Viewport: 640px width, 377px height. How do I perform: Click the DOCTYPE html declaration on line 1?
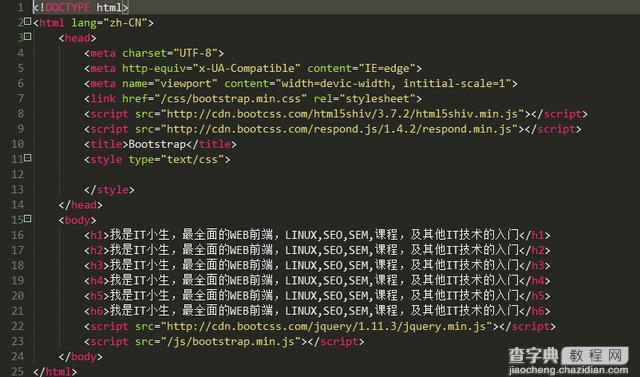coord(80,7)
